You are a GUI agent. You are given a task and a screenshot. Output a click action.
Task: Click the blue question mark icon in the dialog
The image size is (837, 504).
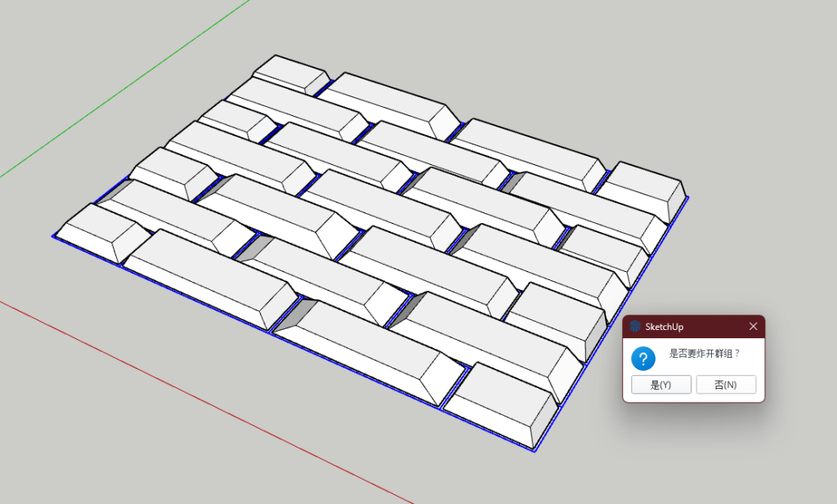pyautogui.click(x=642, y=358)
